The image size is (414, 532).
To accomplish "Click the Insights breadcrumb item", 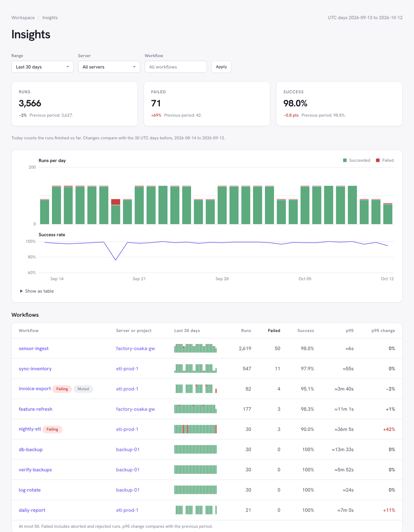I will [50, 18].
